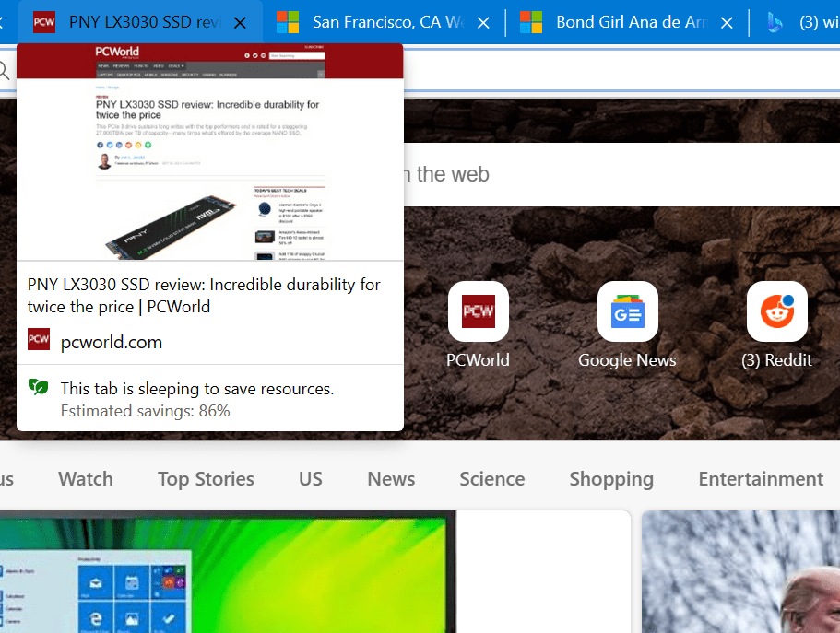Switch to the San Francisco, CA Weather tab
Screen dimensions: 840x633
tap(384, 22)
